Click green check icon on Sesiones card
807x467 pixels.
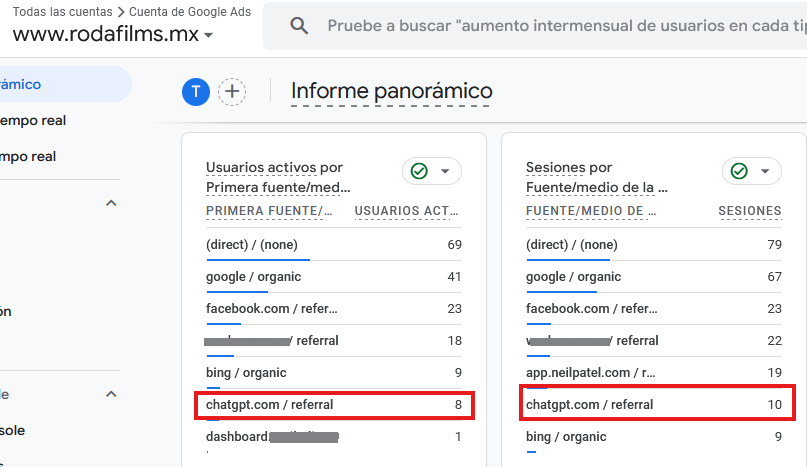739,171
